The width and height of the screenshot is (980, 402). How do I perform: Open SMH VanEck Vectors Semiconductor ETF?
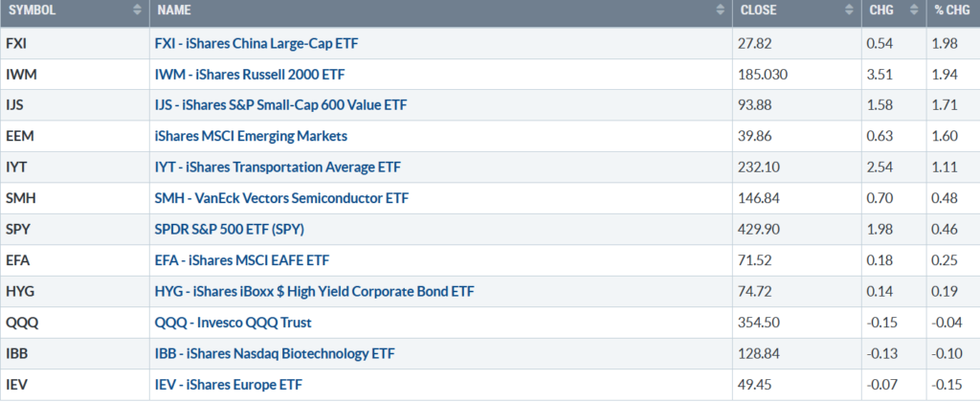click(x=282, y=199)
